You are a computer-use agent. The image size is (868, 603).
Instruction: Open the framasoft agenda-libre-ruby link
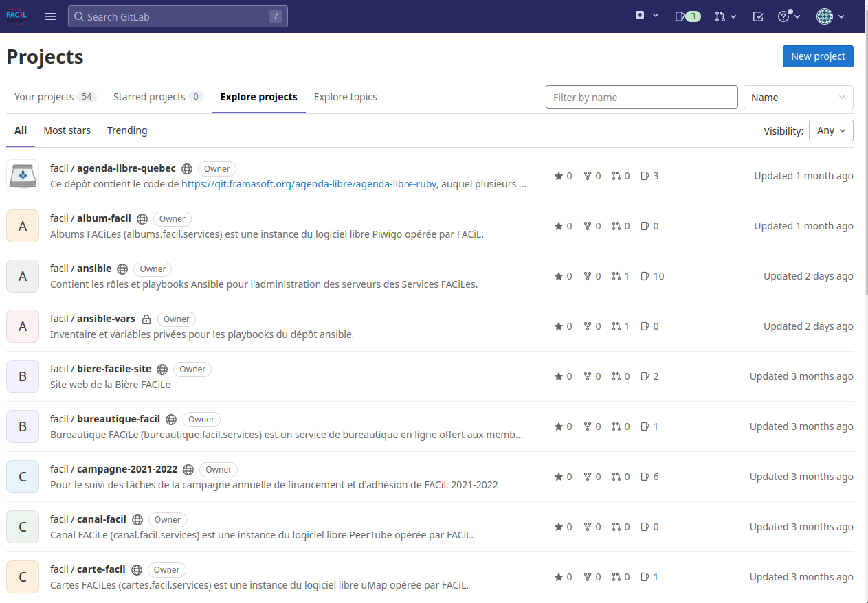point(309,184)
